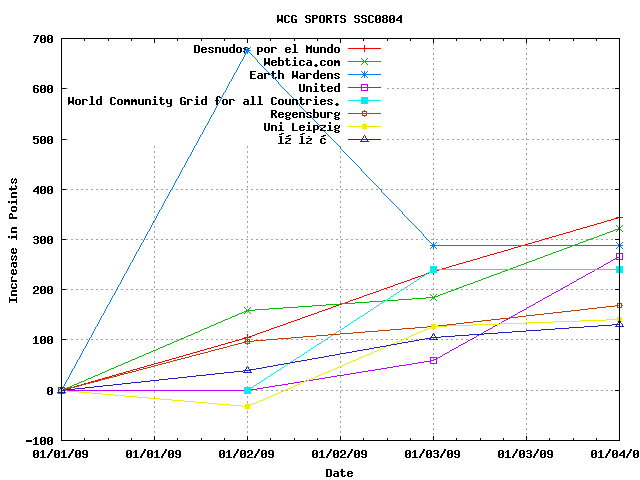640x480 pixels.
Task: Click the Increase in Points axis label
Action: (14, 239)
